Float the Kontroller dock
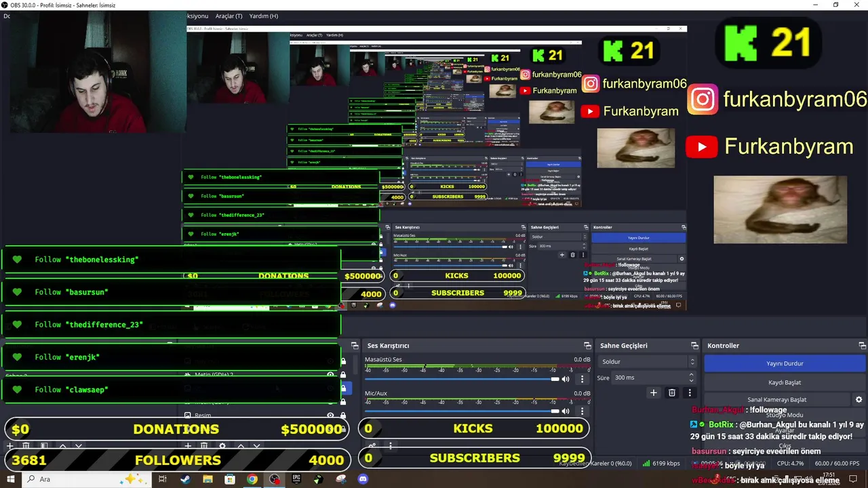Image resolution: width=868 pixels, height=488 pixels. (x=862, y=346)
